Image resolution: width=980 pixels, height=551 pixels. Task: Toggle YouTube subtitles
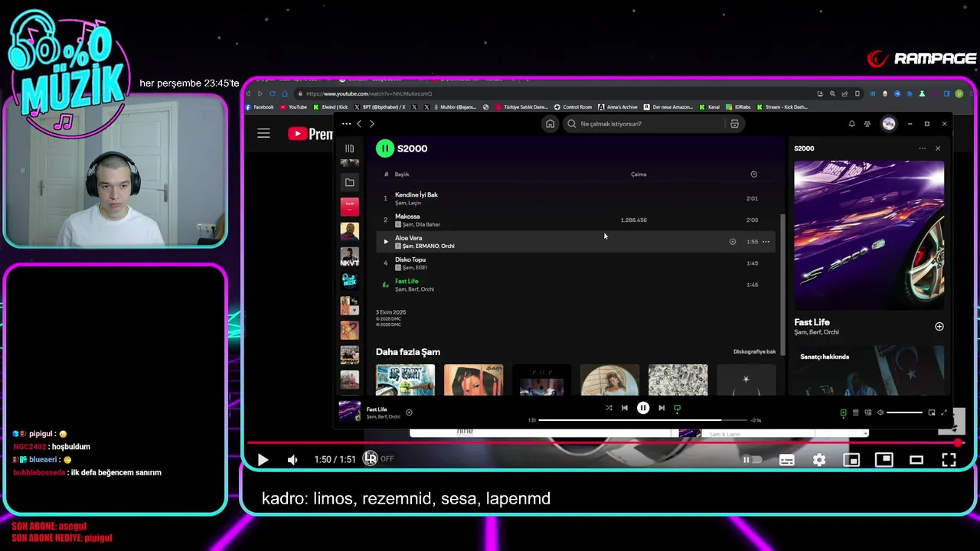(x=786, y=460)
